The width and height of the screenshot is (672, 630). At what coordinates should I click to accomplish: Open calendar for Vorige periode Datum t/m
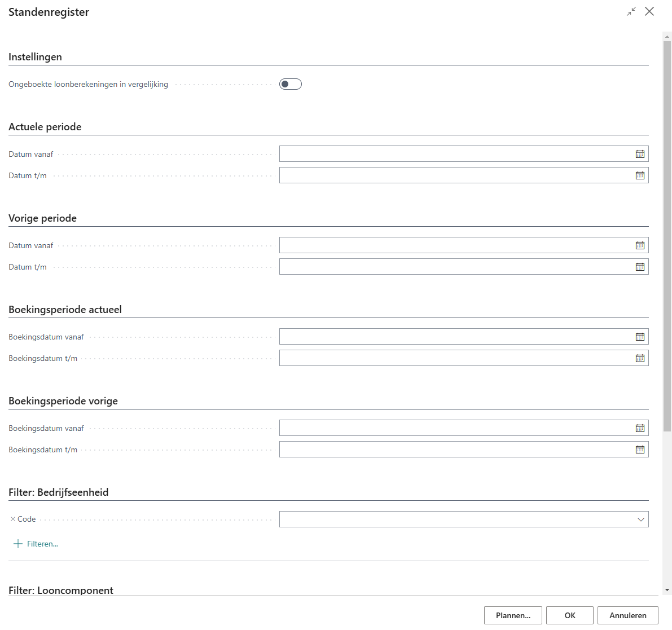tap(640, 267)
